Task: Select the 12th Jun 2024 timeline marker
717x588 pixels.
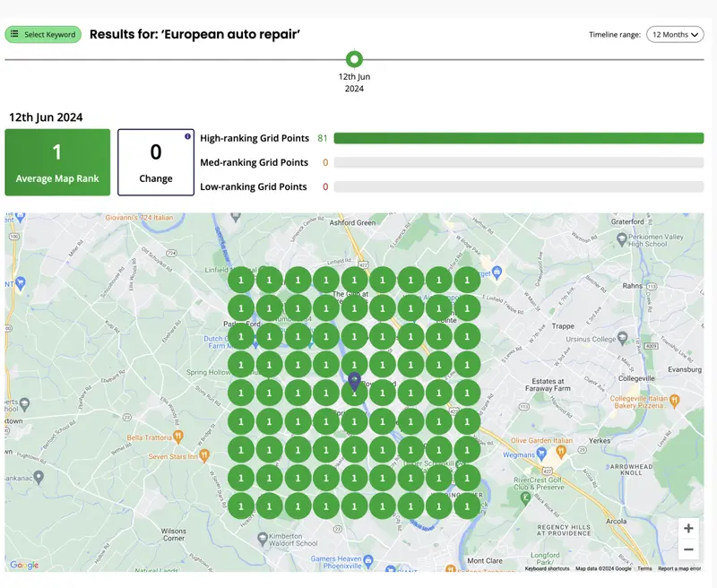Action: pos(354,59)
